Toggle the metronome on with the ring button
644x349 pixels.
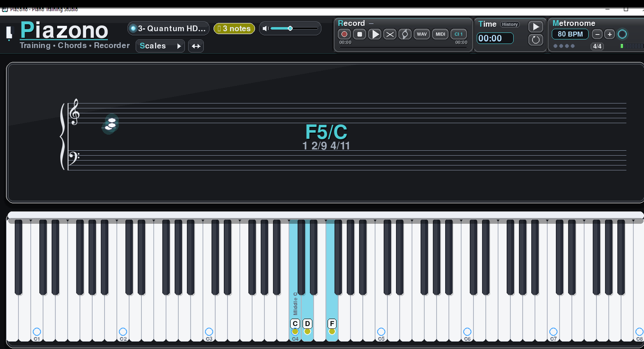coord(622,34)
